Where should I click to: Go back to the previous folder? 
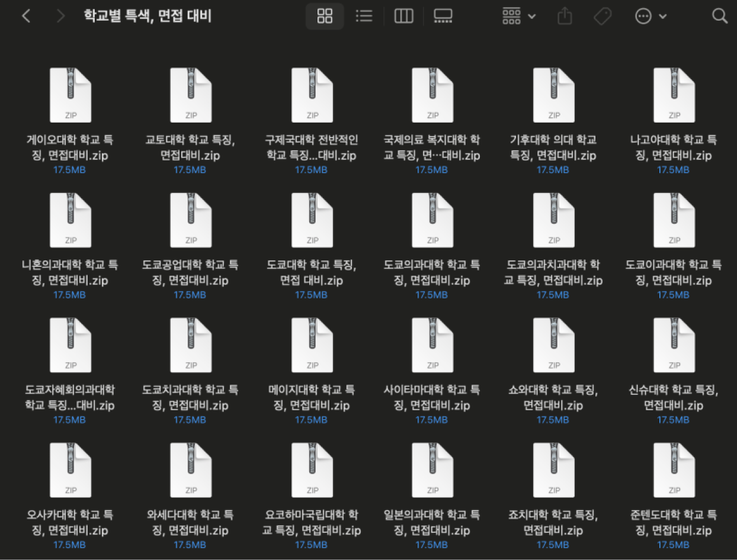coord(26,16)
